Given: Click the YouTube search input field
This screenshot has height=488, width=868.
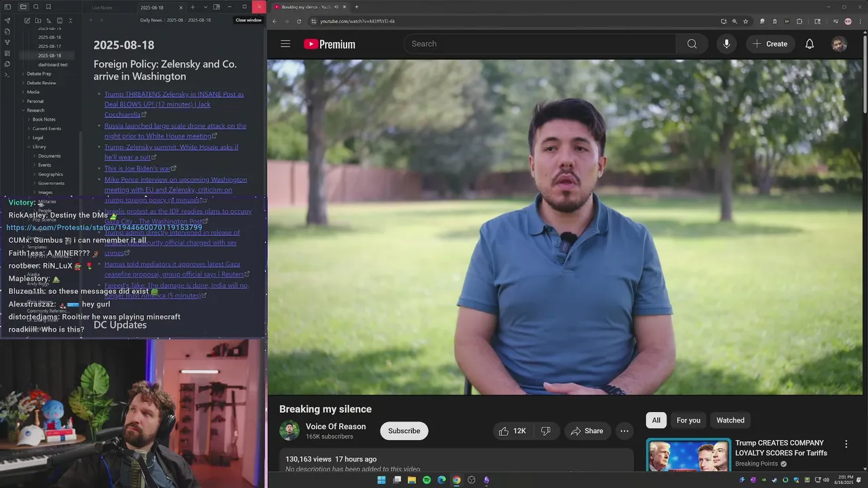Looking at the screenshot, I should click(x=540, y=44).
